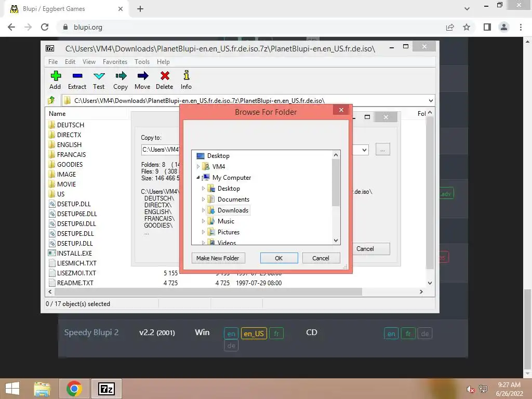
Task: Select the GOODIES folder row
Action: tap(70, 164)
